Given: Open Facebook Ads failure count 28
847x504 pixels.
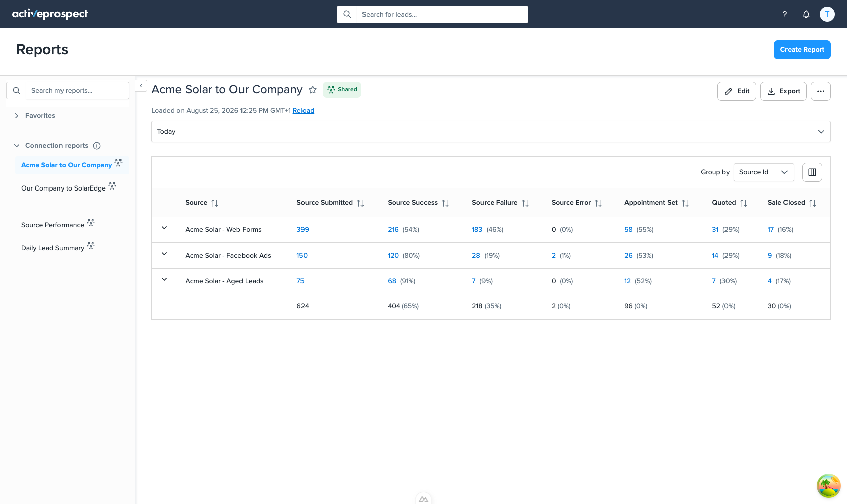Looking at the screenshot, I should [476, 256].
